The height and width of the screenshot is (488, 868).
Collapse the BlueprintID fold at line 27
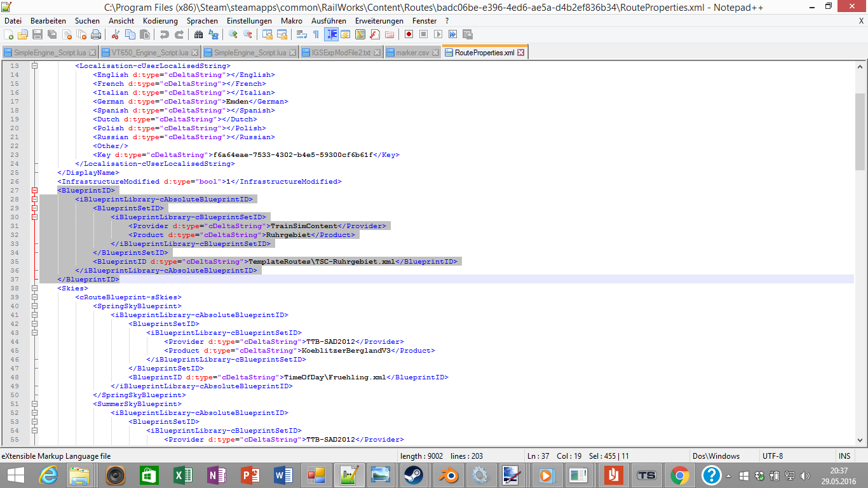(35, 191)
